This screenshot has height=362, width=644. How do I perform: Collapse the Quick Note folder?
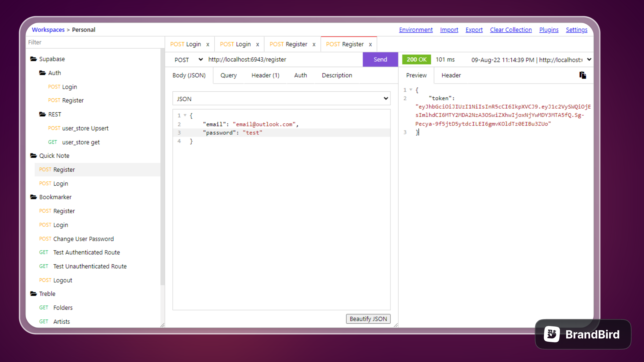tap(34, 156)
